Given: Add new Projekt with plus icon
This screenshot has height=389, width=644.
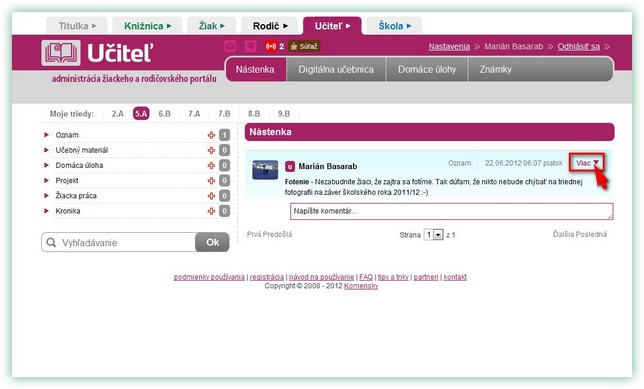Looking at the screenshot, I should (x=211, y=181).
